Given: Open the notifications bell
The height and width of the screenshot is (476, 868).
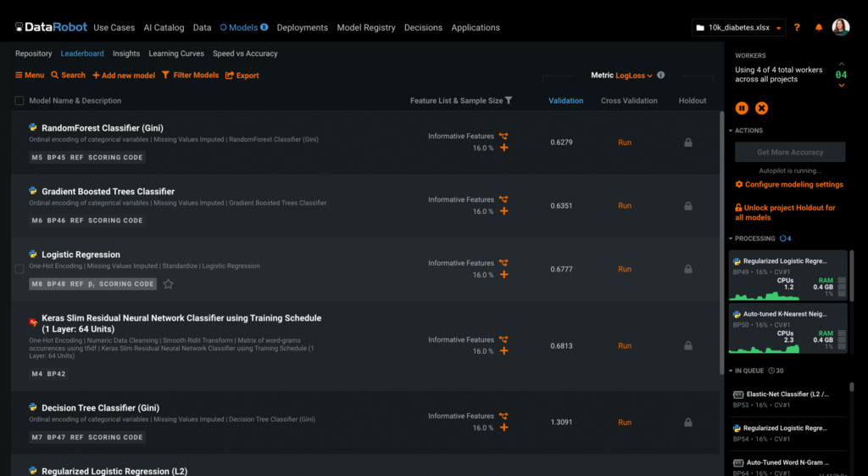Looking at the screenshot, I should (x=819, y=27).
